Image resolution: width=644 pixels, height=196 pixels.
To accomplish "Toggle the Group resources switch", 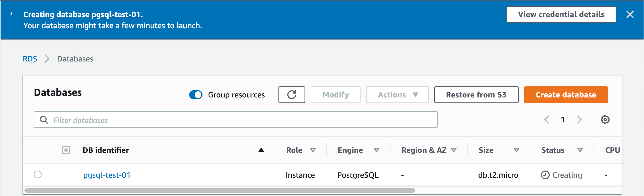I will [x=196, y=95].
